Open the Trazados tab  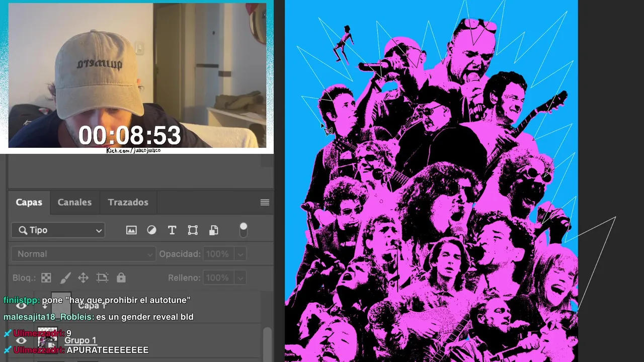coord(128,202)
